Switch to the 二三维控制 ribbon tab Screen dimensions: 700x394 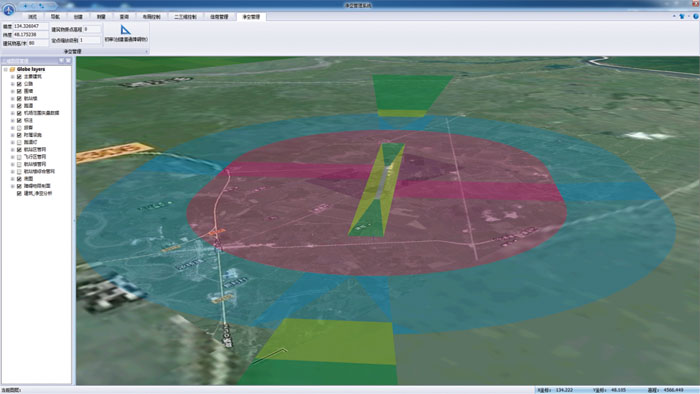click(185, 17)
